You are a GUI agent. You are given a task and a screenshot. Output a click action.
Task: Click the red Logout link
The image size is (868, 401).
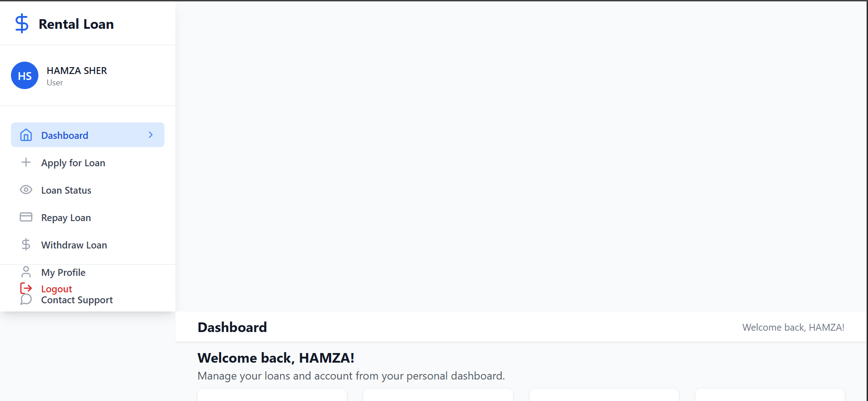click(57, 289)
